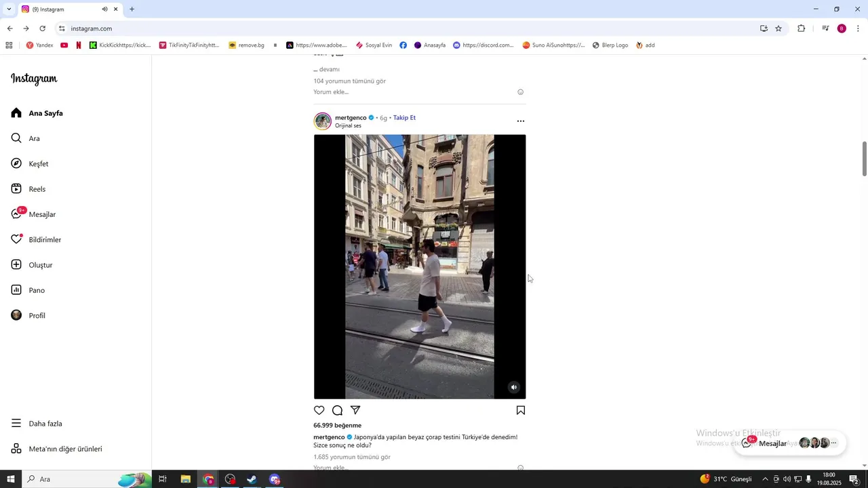View all 104 comments link
This screenshot has width=868, height=488.
pyautogui.click(x=349, y=81)
